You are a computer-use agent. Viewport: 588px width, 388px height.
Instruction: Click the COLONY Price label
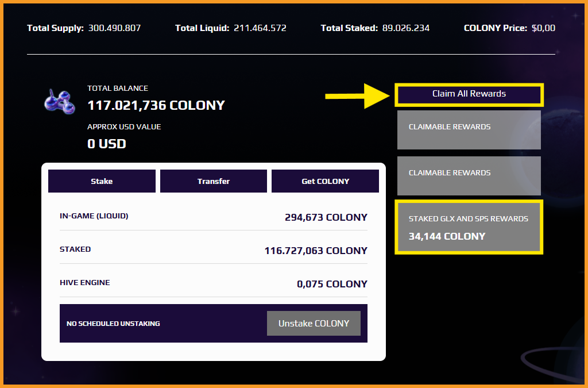tap(496, 28)
